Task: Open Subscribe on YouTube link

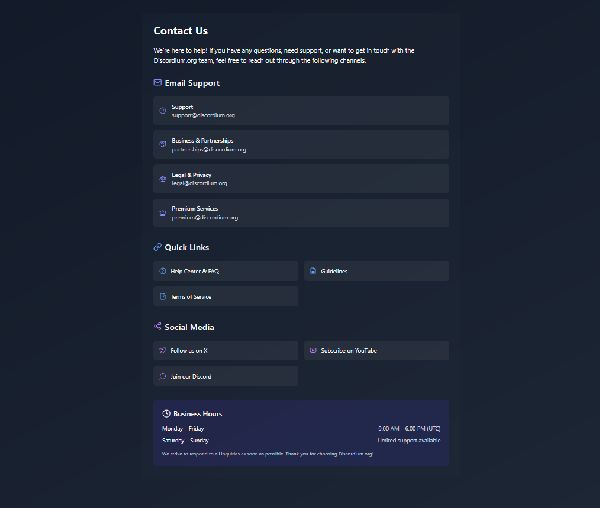Action: tap(349, 351)
